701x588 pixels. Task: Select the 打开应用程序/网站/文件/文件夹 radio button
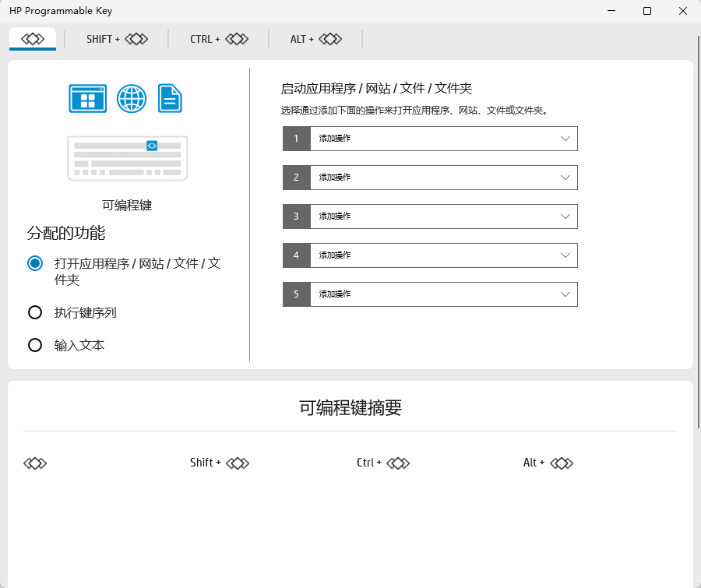34,263
